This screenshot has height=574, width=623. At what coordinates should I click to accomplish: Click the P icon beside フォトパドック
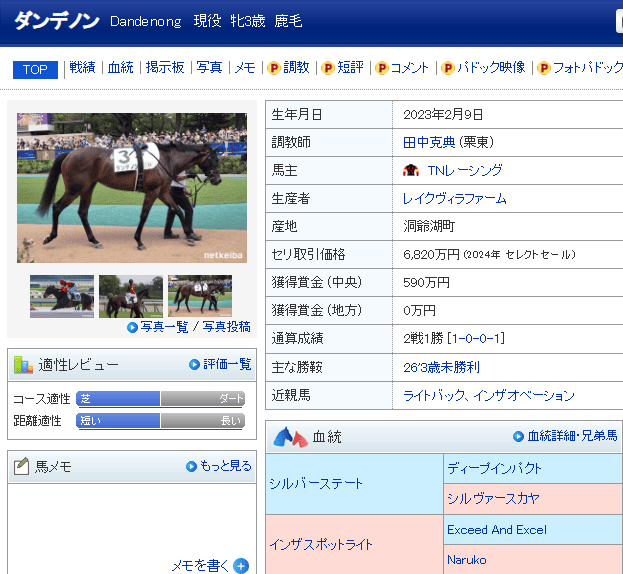(544, 68)
